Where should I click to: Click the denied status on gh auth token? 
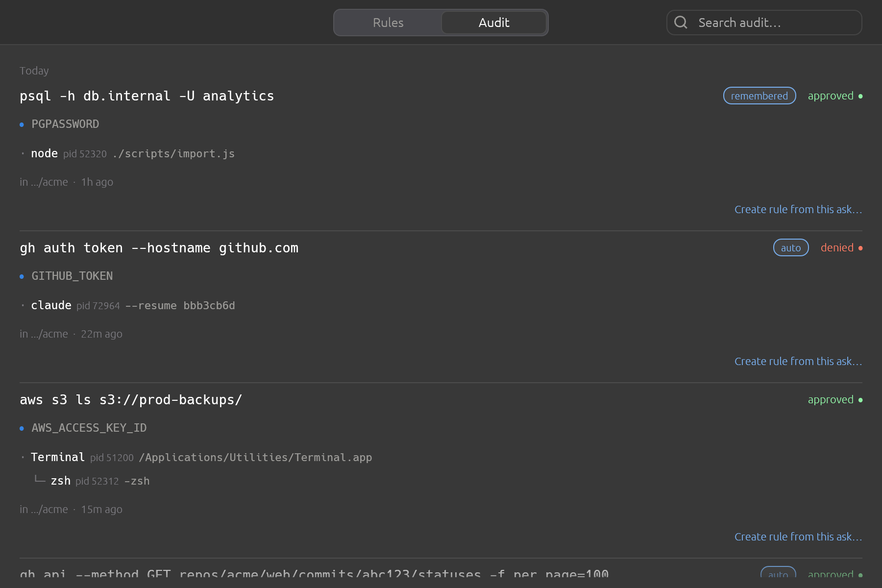coord(841,247)
